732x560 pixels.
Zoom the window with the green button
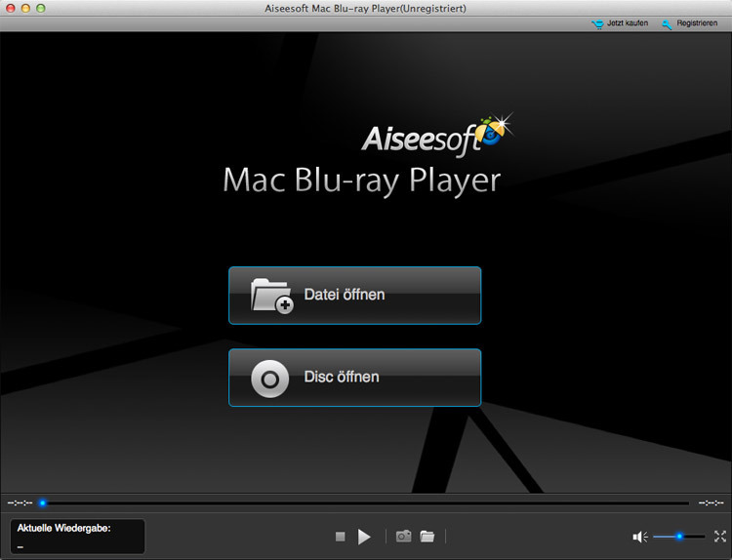tap(41, 8)
